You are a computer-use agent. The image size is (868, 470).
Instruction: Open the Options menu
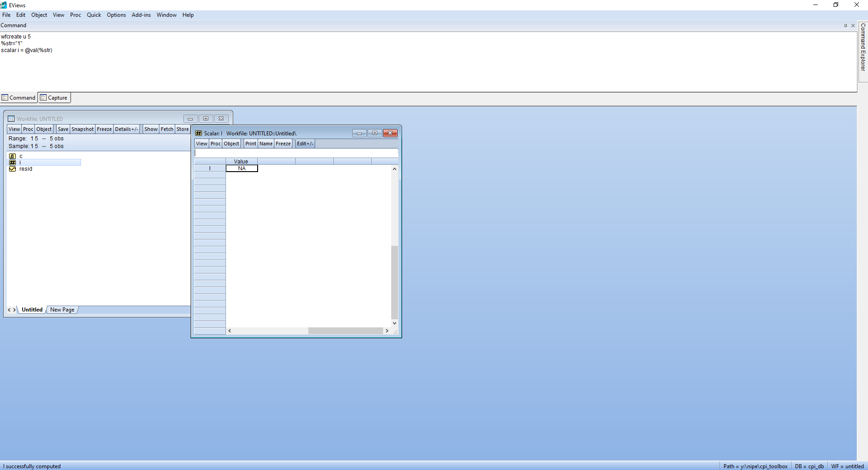(x=116, y=15)
